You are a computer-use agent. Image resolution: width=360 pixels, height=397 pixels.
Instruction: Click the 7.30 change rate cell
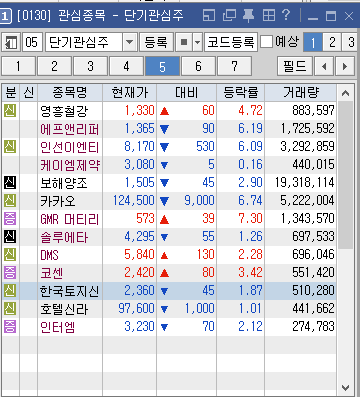[x=250, y=219]
